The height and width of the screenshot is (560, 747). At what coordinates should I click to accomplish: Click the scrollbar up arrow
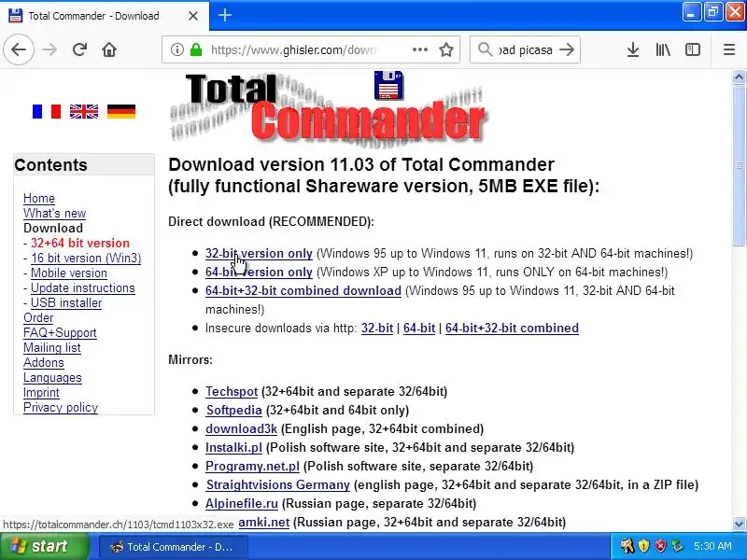tap(739, 77)
